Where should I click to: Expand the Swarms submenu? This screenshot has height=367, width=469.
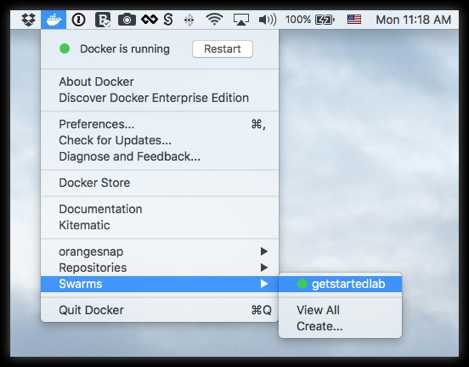pyautogui.click(x=160, y=284)
